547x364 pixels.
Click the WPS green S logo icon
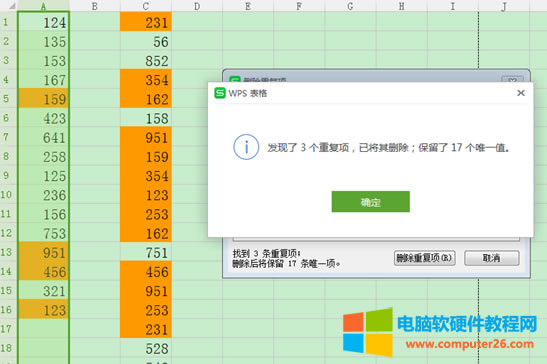tap(220, 93)
